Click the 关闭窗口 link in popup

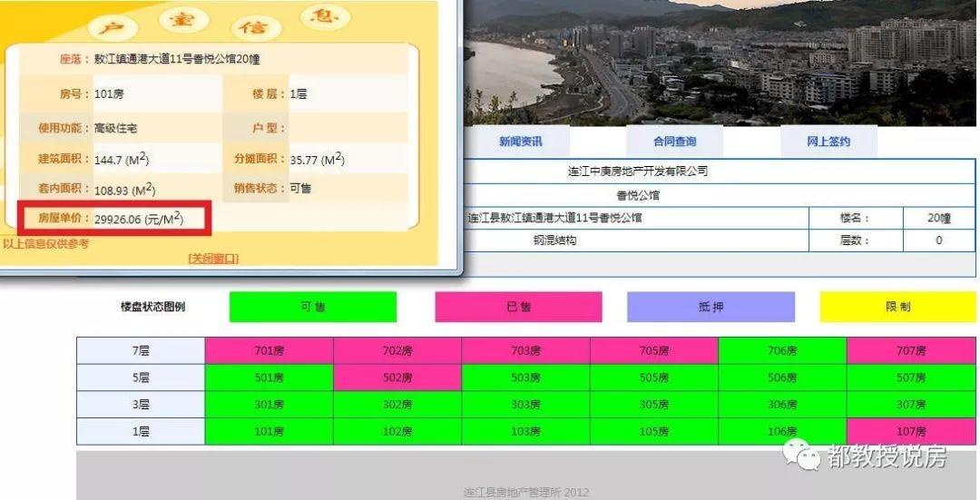[x=213, y=258]
